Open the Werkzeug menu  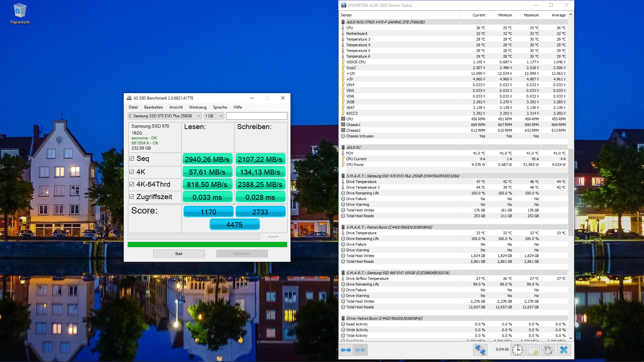(x=198, y=107)
